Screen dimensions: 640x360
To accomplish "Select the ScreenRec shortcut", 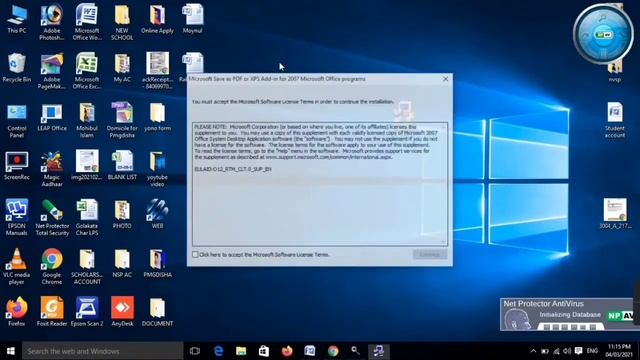I will pos(17,166).
